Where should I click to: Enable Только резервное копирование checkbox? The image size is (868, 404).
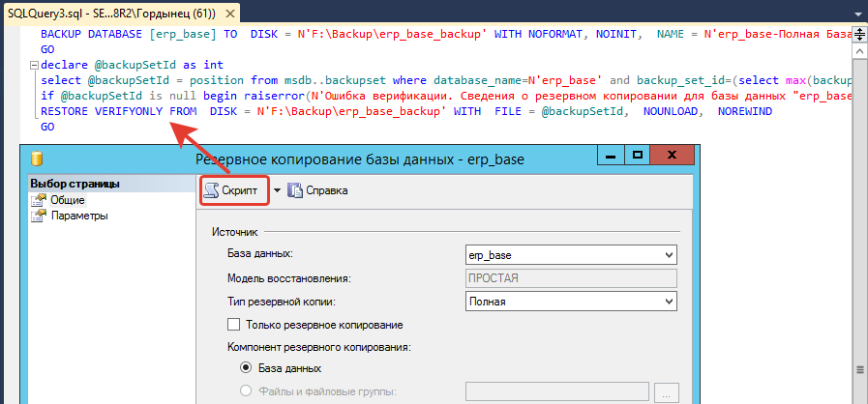[233, 325]
